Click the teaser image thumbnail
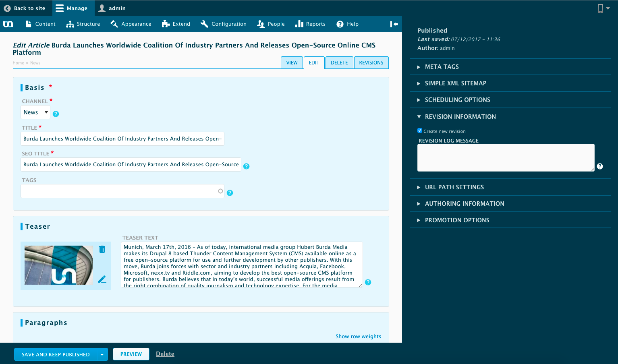This screenshot has width=618, height=364. pos(59,265)
